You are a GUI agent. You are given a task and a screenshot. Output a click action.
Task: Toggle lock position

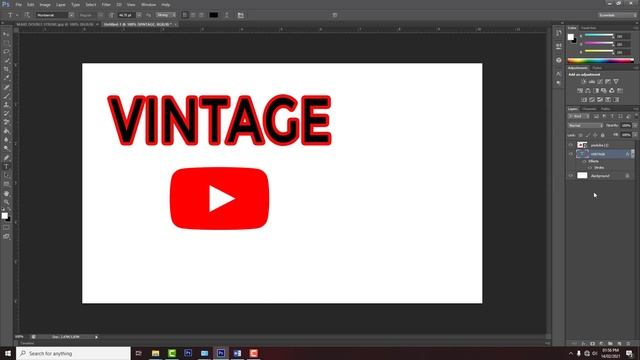click(x=595, y=135)
